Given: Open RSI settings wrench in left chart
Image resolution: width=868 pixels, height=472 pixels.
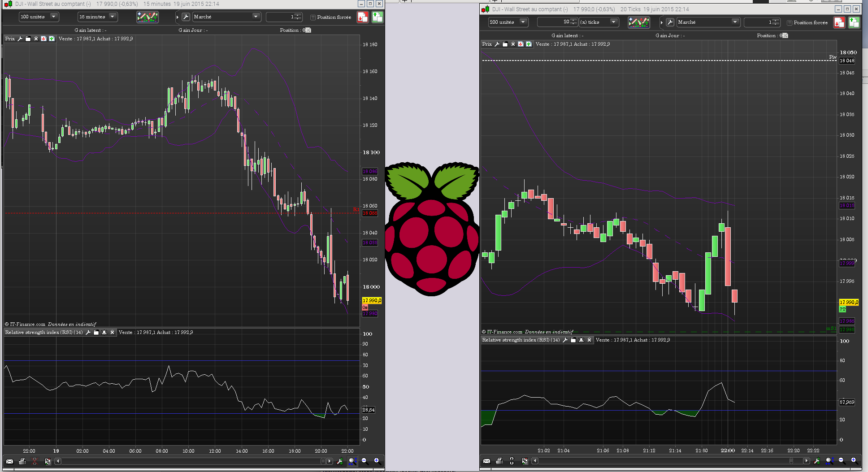Looking at the screenshot, I should (88, 332).
